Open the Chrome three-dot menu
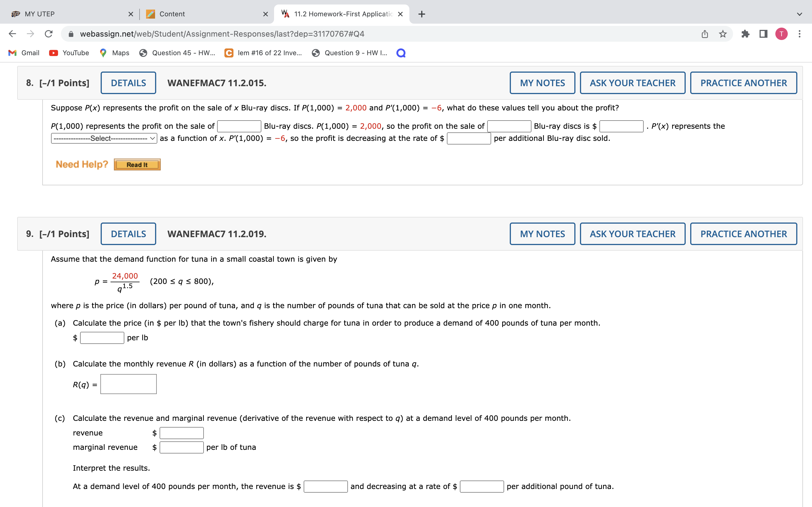Screen dimensions: 812x507 pyautogui.click(x=800, y=34)
